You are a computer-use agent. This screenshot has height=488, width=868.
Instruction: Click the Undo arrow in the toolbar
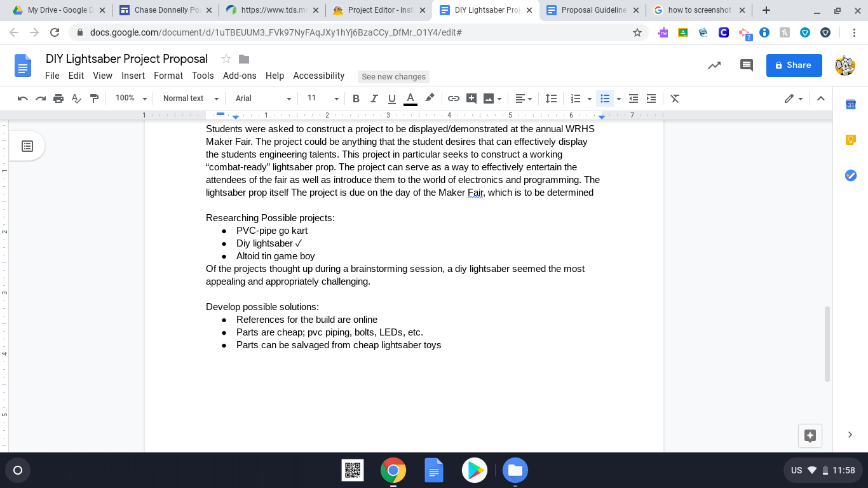click(23, 98)
